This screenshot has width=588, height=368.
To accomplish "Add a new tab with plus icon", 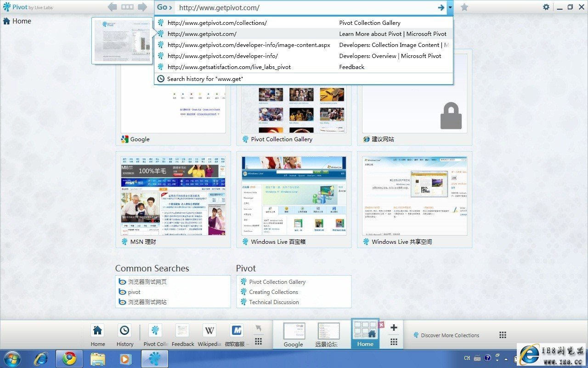I will coord(394,328).
